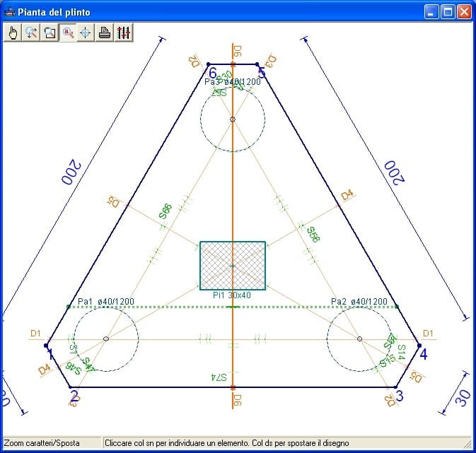Click the dynamic zoom magnifier tool
476x453 pixels.
(x=31, y=33)
